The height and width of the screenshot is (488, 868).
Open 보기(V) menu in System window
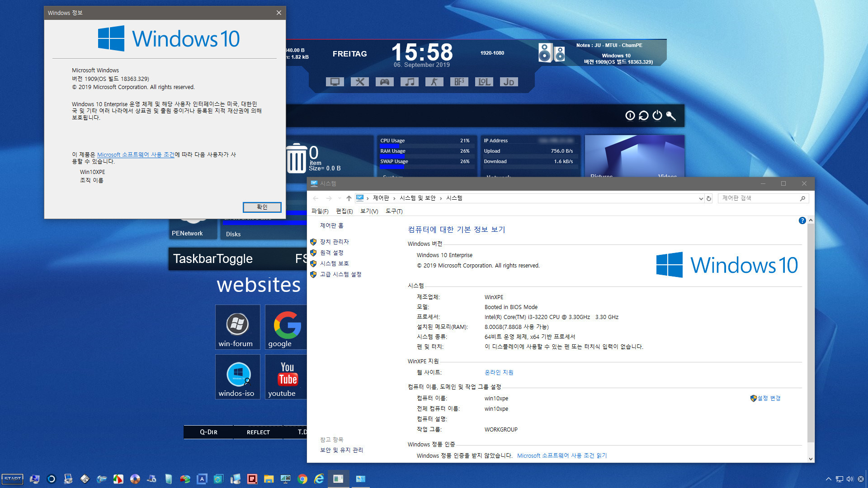369,211
